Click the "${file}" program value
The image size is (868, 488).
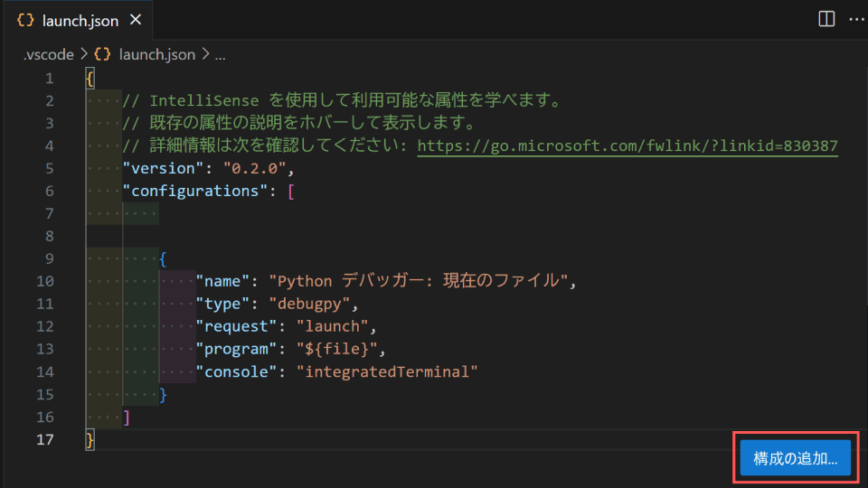336,349
